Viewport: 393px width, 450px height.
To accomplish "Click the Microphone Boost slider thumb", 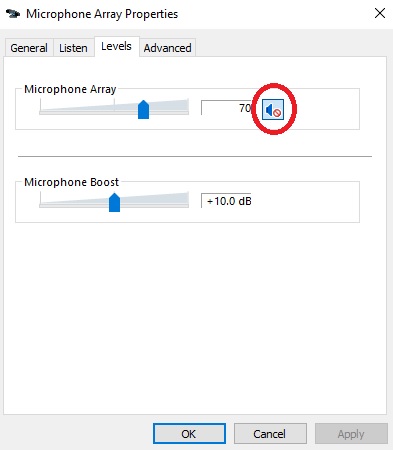I will coord(114,202).
